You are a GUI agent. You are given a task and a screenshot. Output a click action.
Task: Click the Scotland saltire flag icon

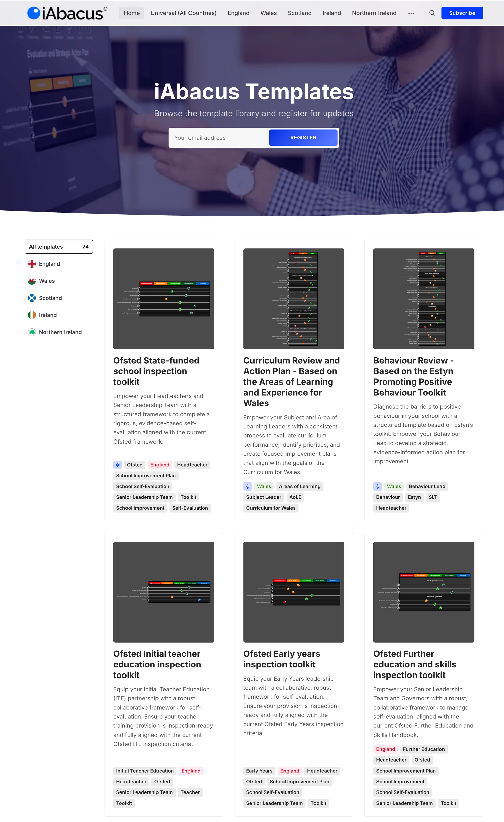(32, 298)
